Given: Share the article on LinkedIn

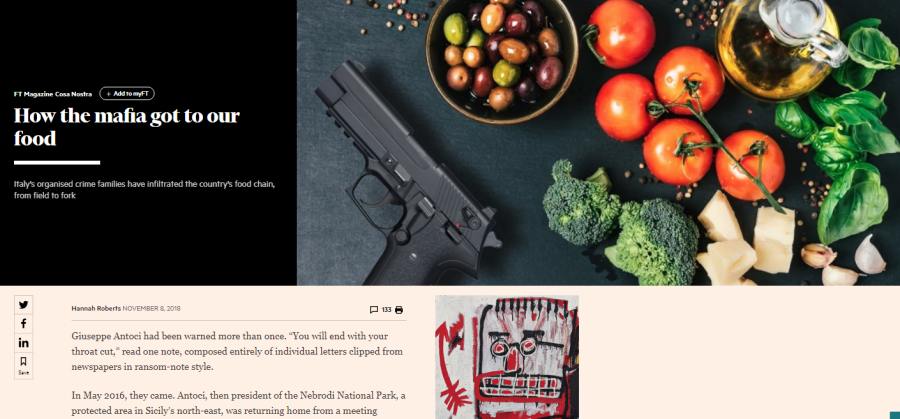Looking at the screenshot, I should pyautogui.click(x=24, y=343).
